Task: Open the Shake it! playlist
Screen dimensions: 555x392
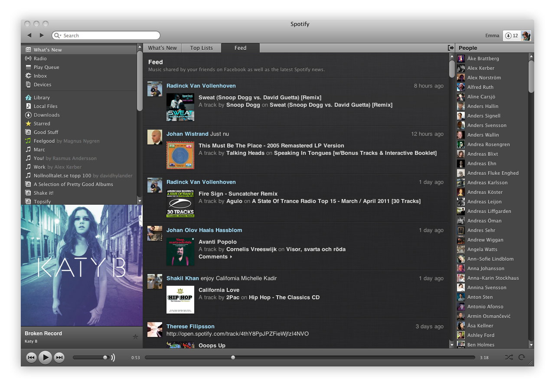Action: click(x=79, y=193)
